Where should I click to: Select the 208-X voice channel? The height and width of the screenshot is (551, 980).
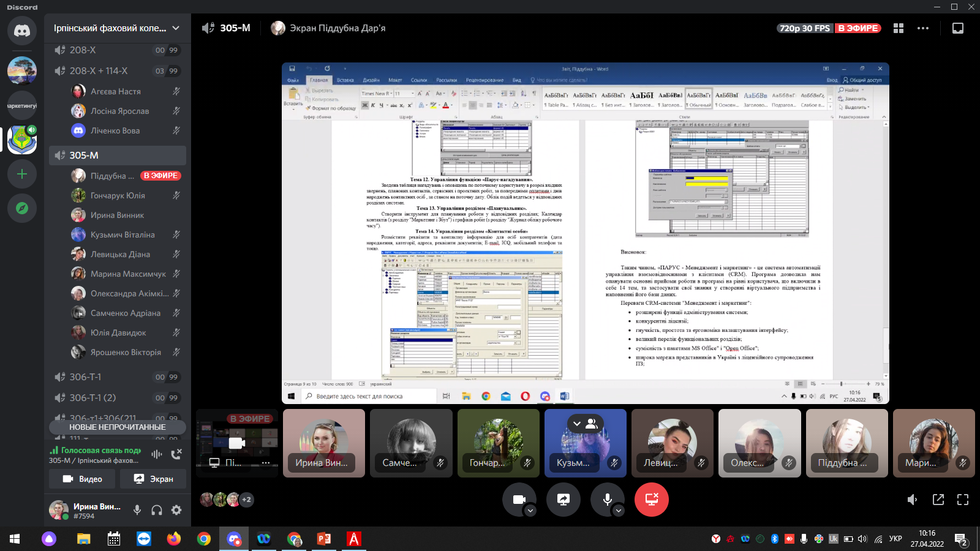(x=83, y=50)
